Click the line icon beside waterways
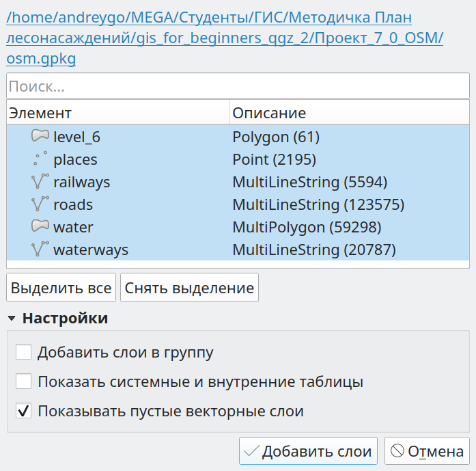This screenshot has height=471, width=476. click(40, 249)
